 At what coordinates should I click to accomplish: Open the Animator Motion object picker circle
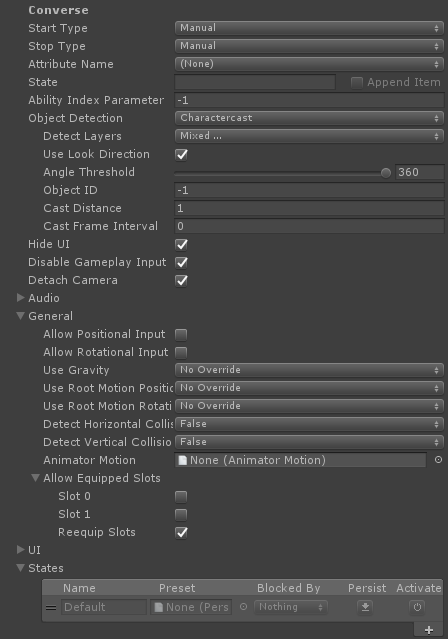pos(438,460)
